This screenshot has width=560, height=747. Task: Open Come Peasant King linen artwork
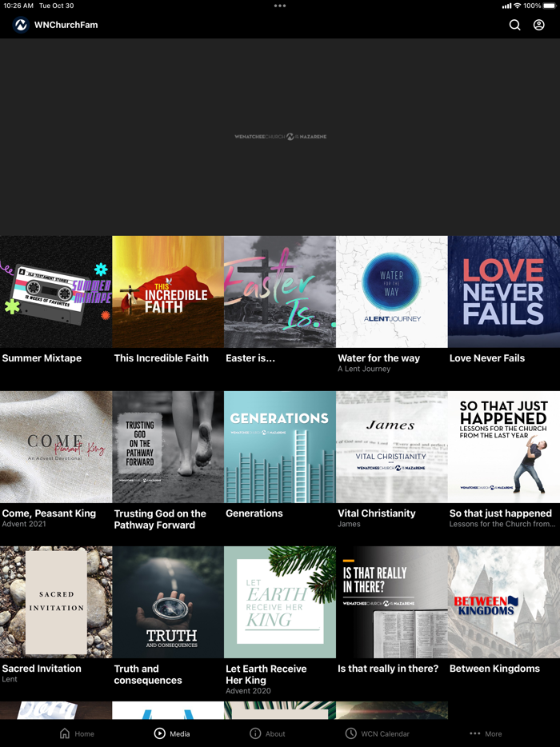tap(56, 447)
